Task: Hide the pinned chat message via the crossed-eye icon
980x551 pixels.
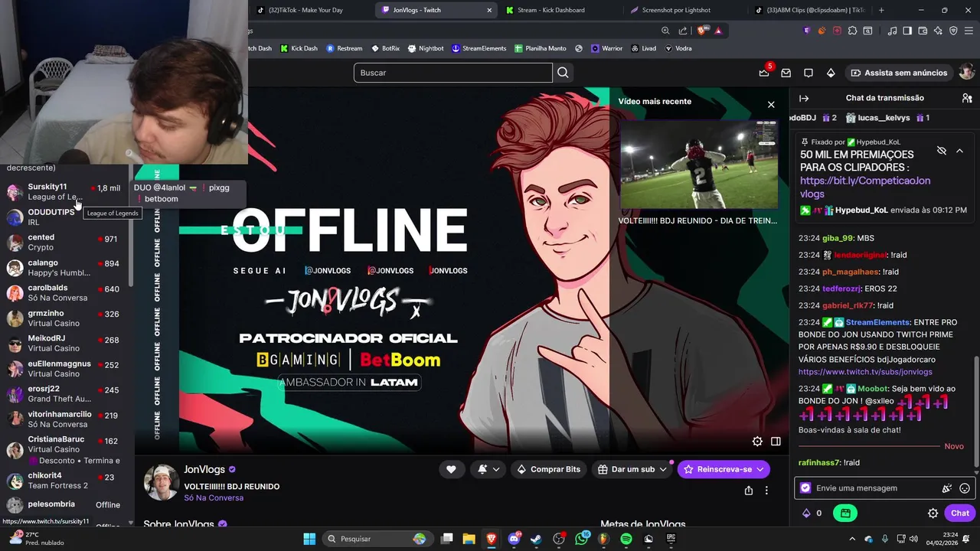Action: click(x=942, y=151)
